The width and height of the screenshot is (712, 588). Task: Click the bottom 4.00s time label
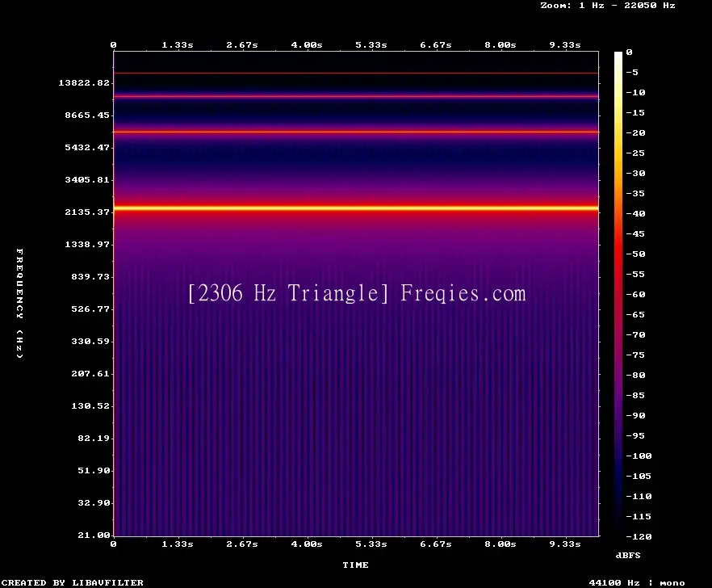click(x=307, y=544)
